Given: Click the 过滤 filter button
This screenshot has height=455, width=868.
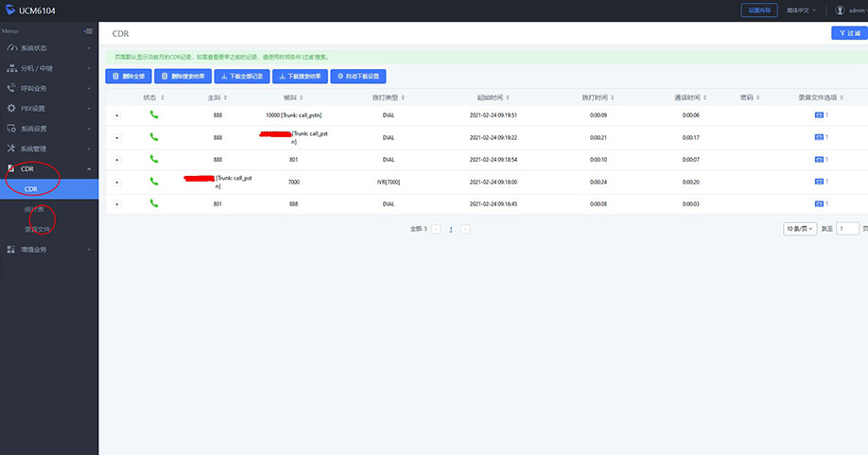Looking at the screenshot, I should [x=850, y=33].
